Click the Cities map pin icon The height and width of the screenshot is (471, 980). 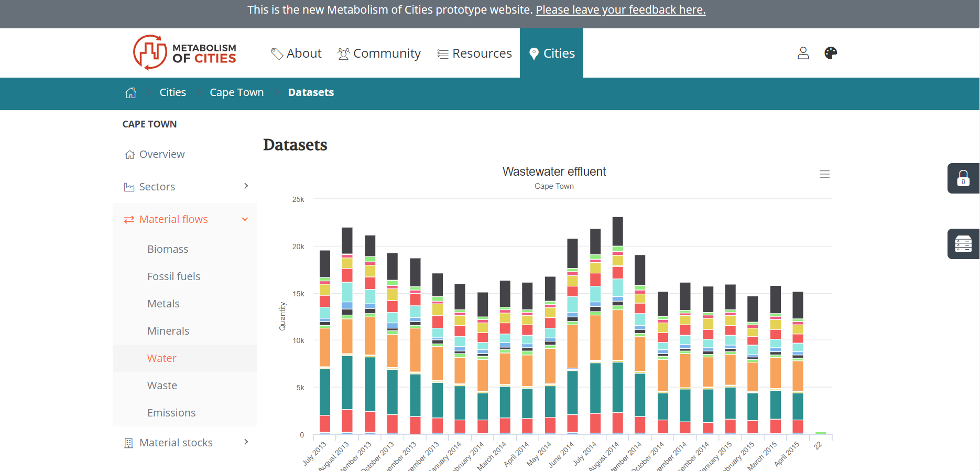(x=534, y=53)
